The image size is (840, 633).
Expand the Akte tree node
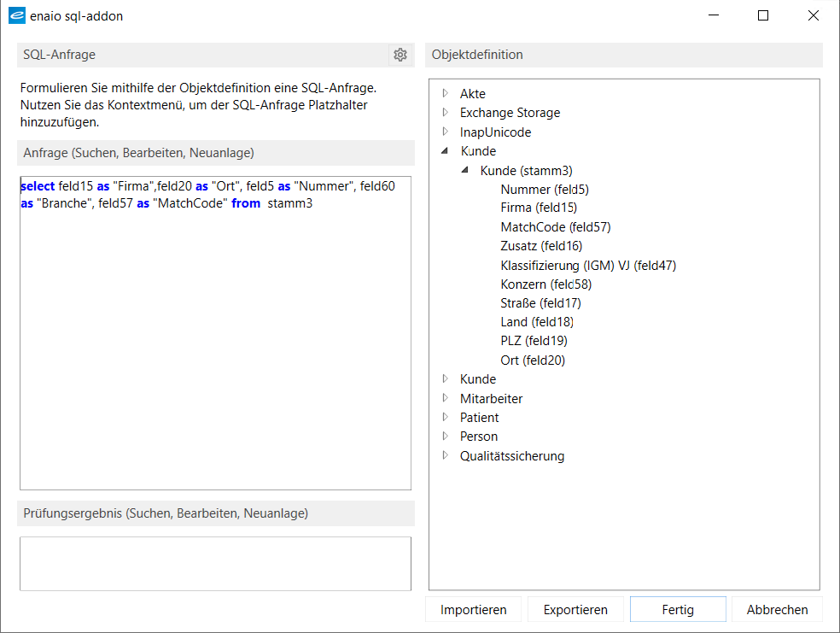445,93
